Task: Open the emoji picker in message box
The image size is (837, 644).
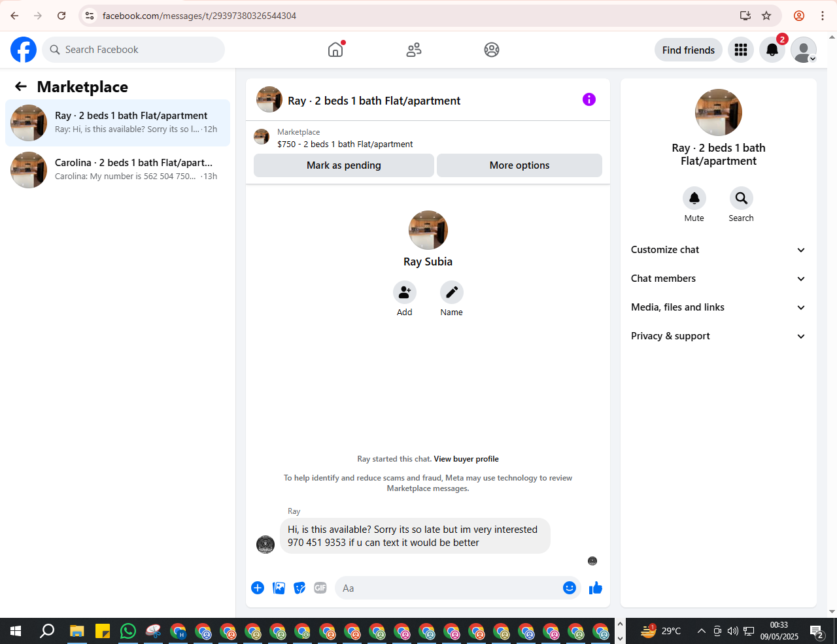Action: 570,588
